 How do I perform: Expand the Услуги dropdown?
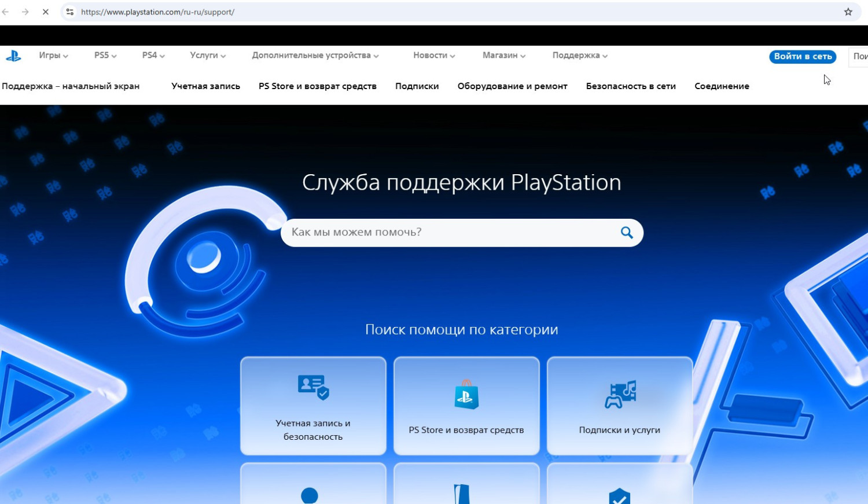(208, 56)
